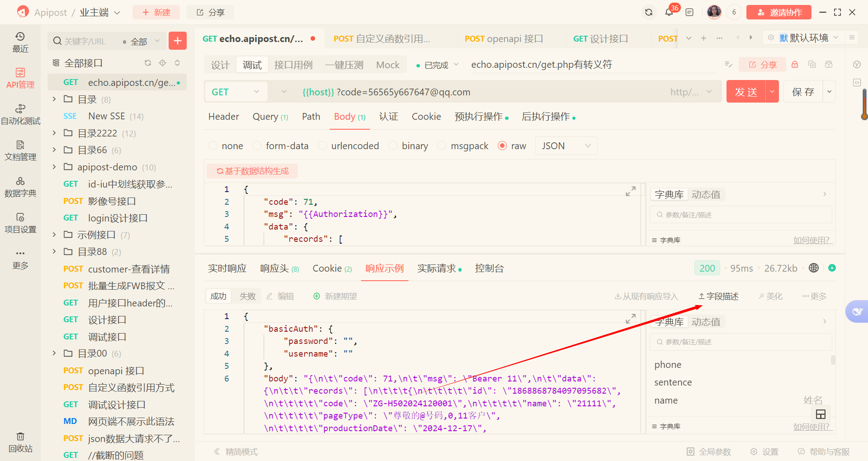
Task: Open the 控制台 tab
Action: pyautogui.click(x=490, y=268)
